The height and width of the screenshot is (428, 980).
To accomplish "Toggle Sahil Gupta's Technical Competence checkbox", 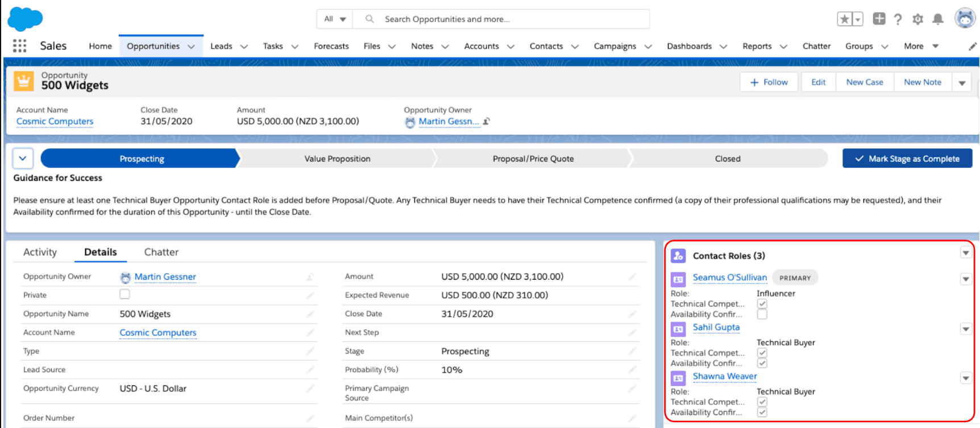I will [x=762, y=353].
